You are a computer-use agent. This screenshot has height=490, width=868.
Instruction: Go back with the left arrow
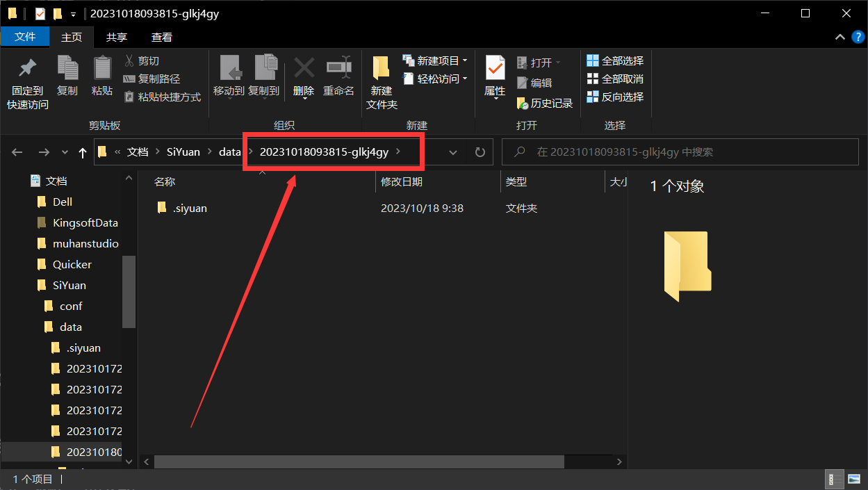(x=17, y=152)
